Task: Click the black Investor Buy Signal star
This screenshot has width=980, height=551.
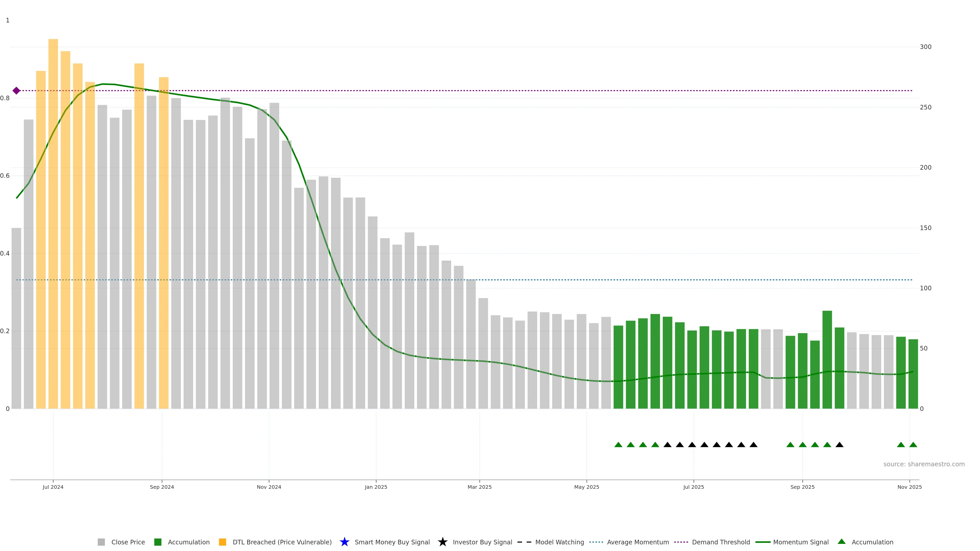Action: [x=443, y=542]
